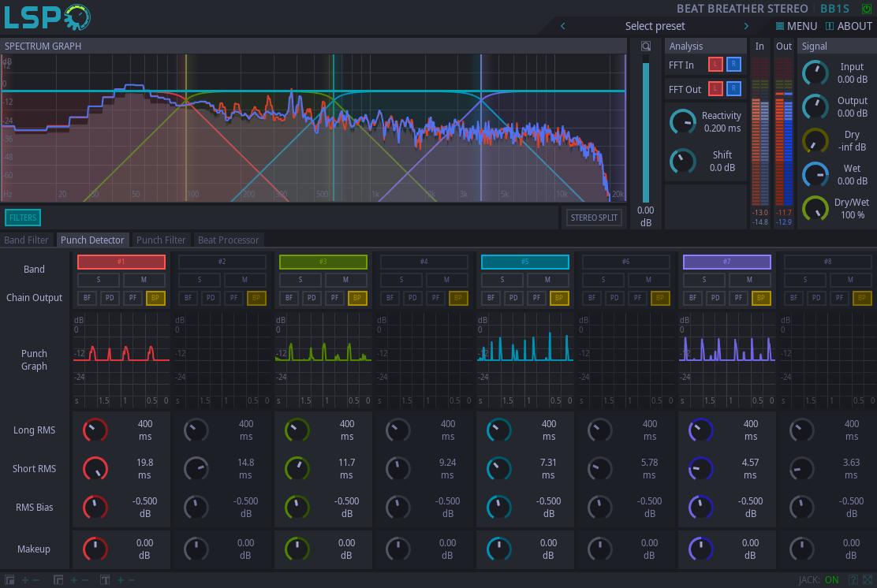
Task: Enable band #2
Action: tap(222, 262)
